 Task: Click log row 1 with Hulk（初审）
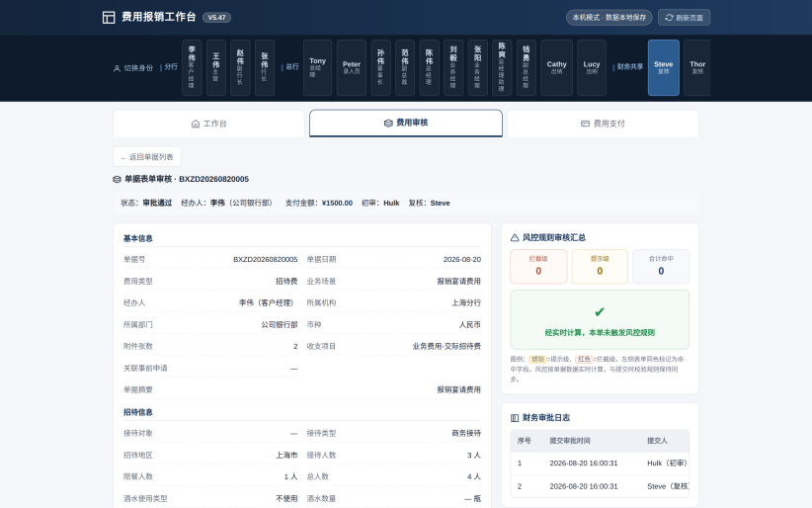pyautogui.click(x=600, y=464)
